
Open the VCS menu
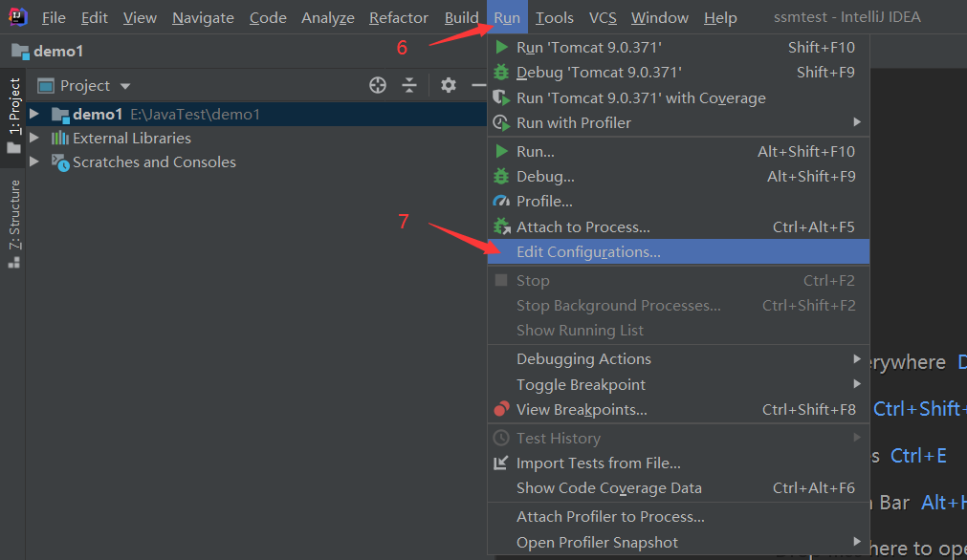603,18
